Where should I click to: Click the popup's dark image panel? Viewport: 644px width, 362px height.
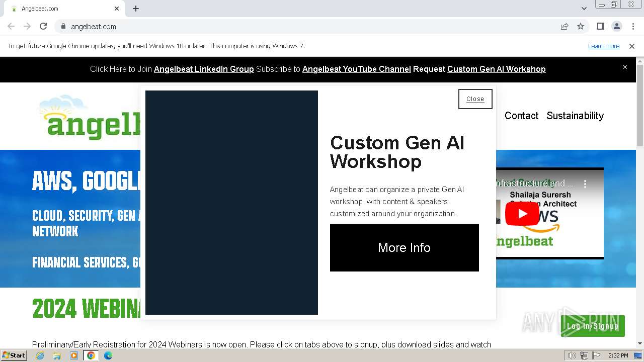click(231, 203)
